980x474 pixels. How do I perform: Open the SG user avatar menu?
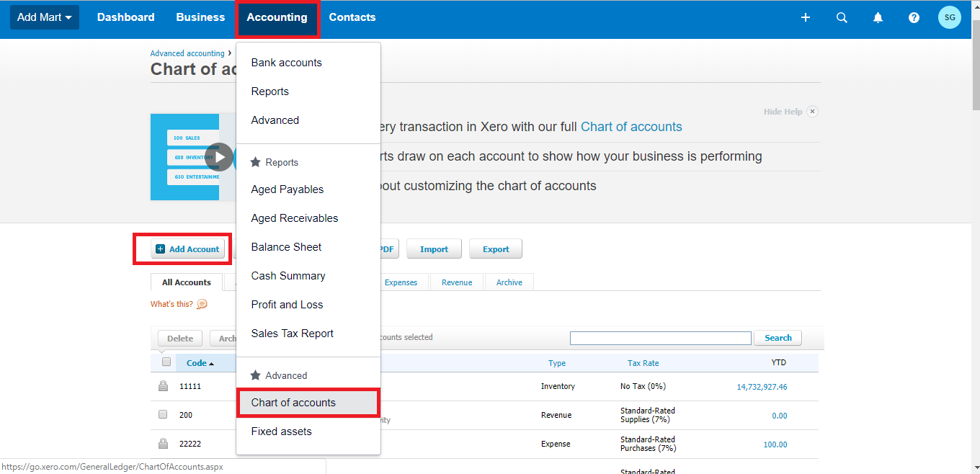click(x=950, y=17)
